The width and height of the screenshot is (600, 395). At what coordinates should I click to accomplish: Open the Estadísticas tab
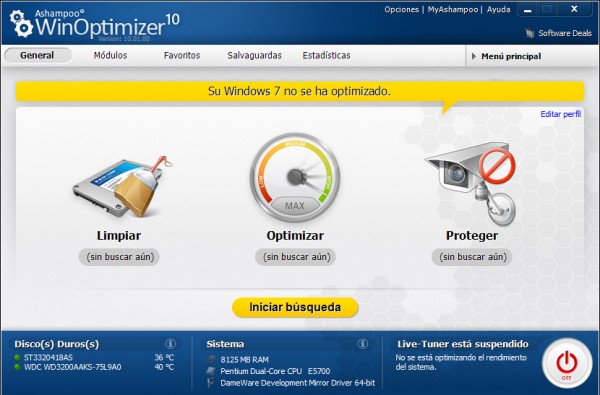click(x=326, y=55)
